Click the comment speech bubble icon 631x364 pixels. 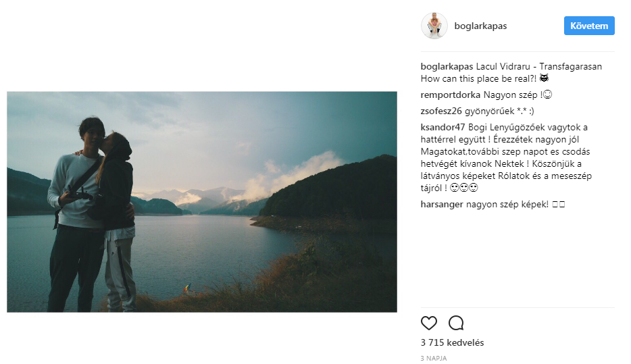pos(456,323)
